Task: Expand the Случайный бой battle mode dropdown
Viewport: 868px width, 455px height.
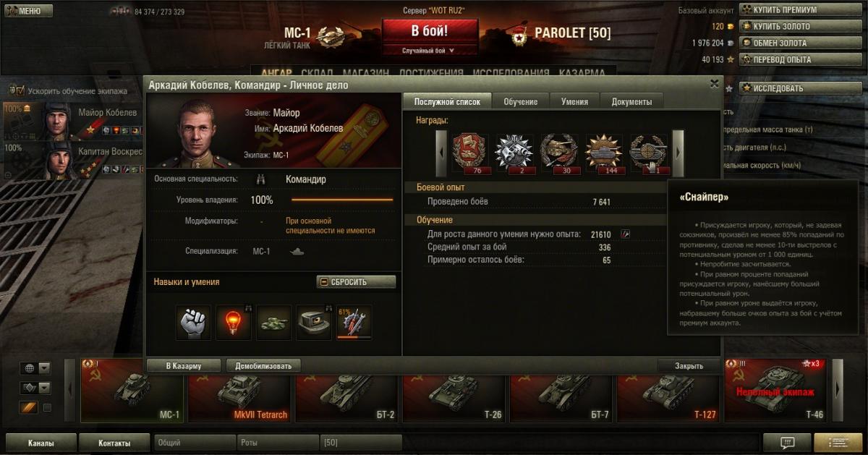Action: pos(430,51)
